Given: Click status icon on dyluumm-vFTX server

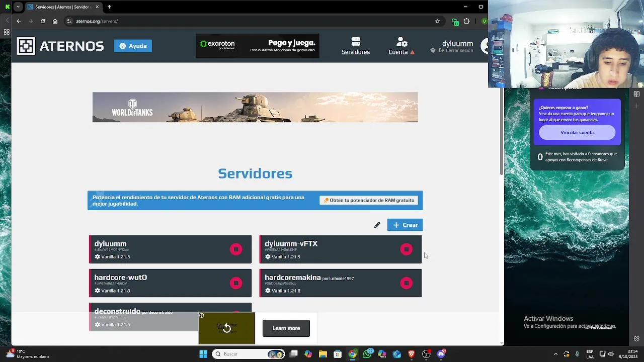Looking at the screenshot, I should click(407, 249).
